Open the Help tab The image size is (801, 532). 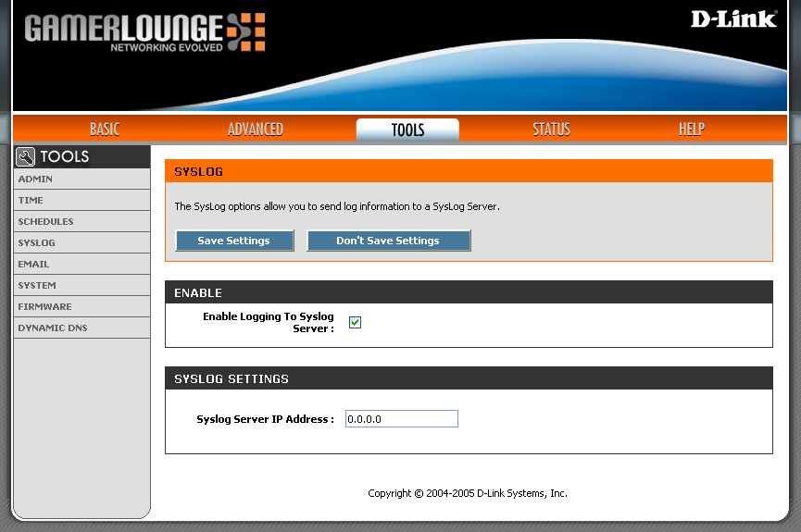[x=692, y=130]
